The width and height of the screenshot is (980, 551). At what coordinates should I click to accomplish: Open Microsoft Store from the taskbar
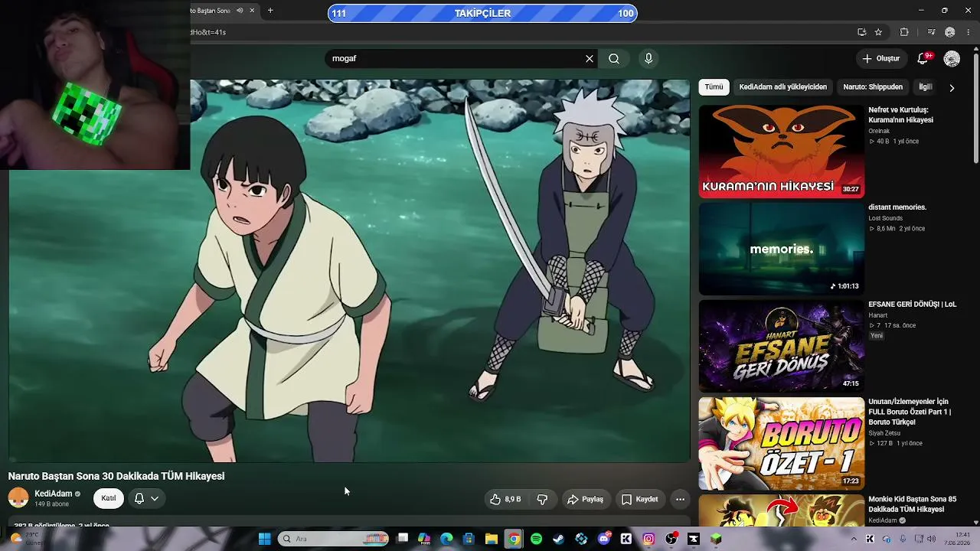[469, 539]
